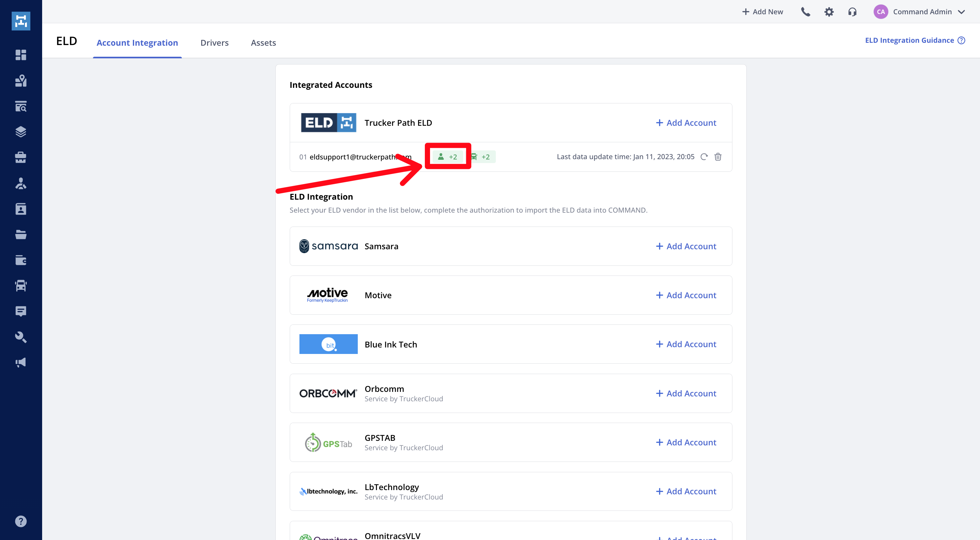Add Account for LbTechnology
The width and height of the screenshot is (980, 540).
coord(686,491)
